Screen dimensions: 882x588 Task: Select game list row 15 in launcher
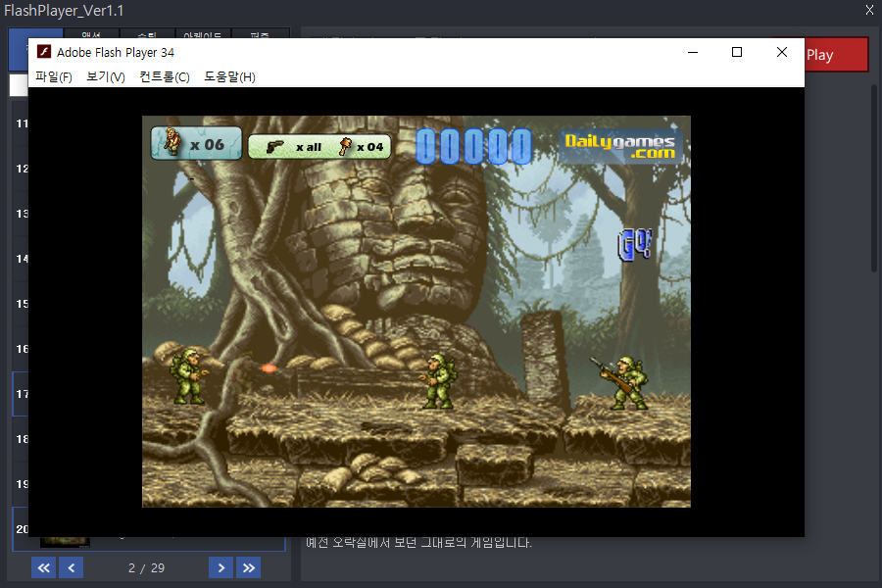21,303
